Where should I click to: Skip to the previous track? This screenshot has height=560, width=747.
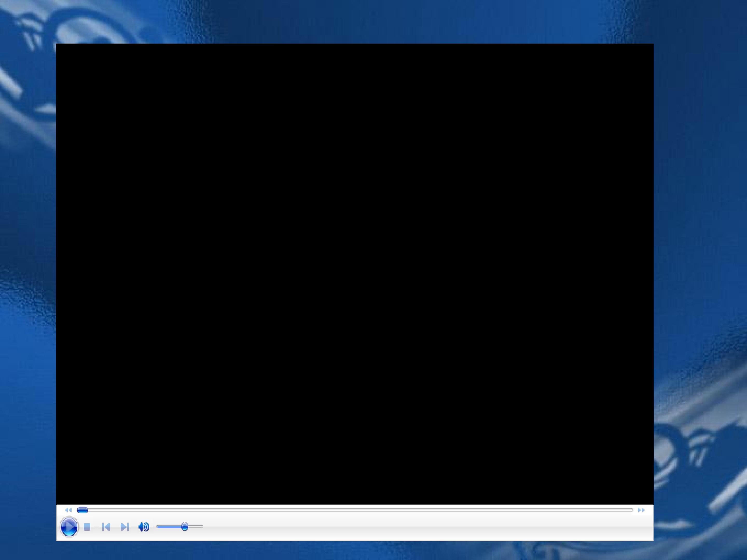click(106, 527)
